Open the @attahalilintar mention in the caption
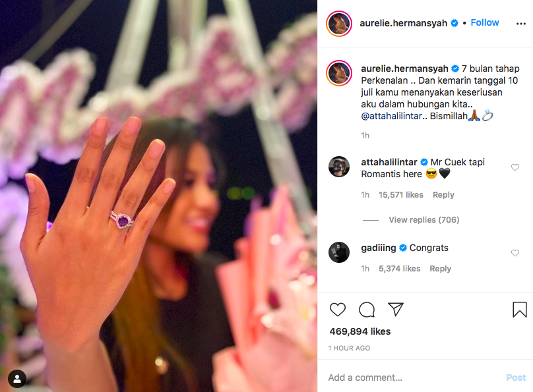This screenshot has height=392, width=533. pos(391,116)
